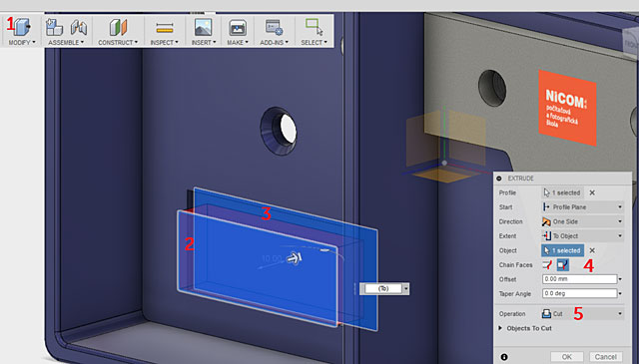Open the Operation Cut dropdown

pyautogui.click(x=583, y=313)
